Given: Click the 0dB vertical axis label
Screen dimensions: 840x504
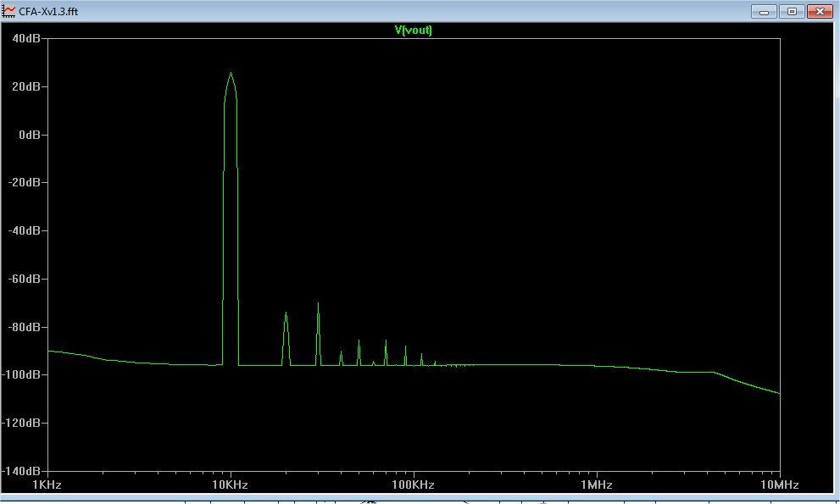Looking at the screenshot, I should [30, 135].
